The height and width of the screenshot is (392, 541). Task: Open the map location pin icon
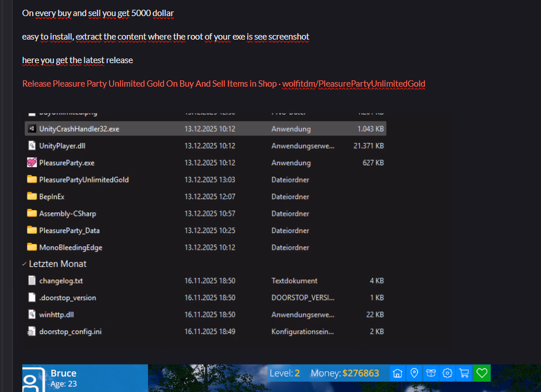pyautogui.click(x=414, y=373)
